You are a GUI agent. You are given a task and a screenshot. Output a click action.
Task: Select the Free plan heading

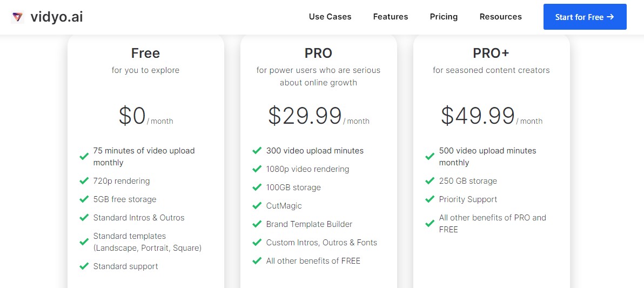145,53
